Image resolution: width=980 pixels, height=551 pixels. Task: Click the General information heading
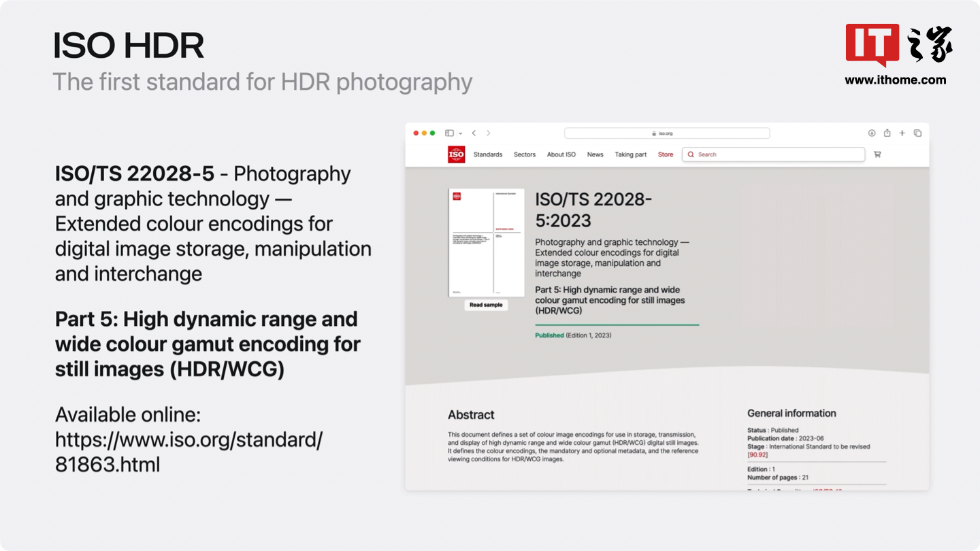[791, 413]
